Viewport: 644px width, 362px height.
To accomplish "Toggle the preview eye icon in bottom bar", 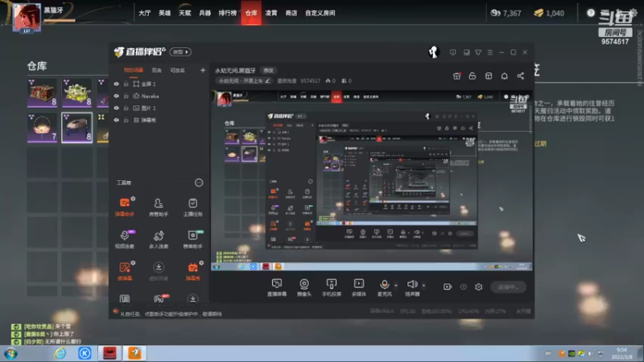I will (464, 287).
